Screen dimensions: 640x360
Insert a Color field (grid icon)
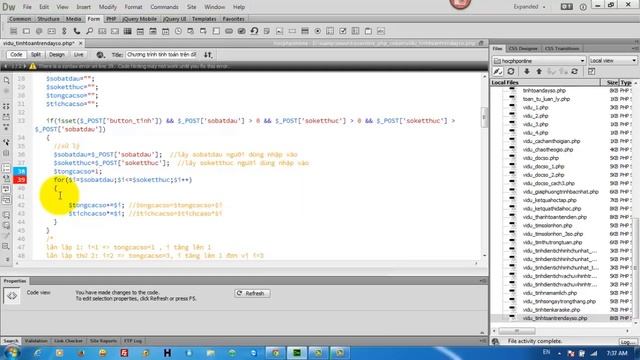click(127, 31)
